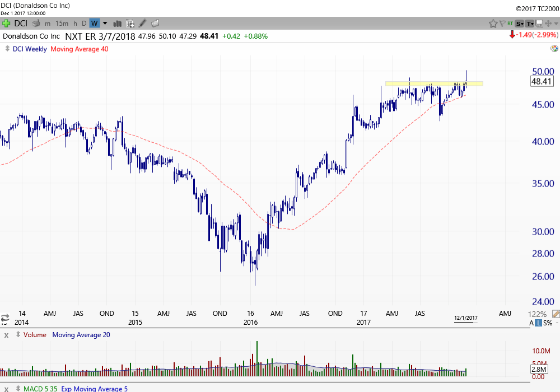This screenshot has width=560, height=392.
Task: Open the 'T' dropdown in the toolbar
Action: pyautogui.click(x=530, y=23)
